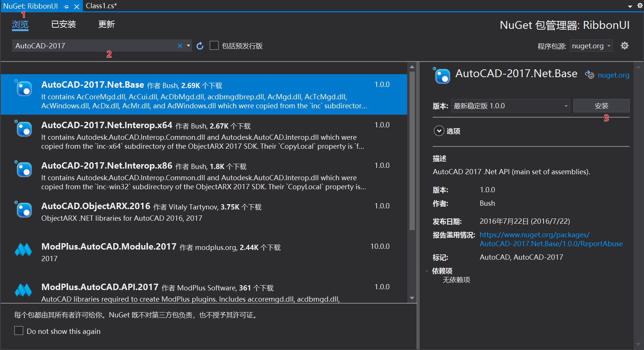Click the large package icon in details pane
644x350 pixels.
point(441,75)
